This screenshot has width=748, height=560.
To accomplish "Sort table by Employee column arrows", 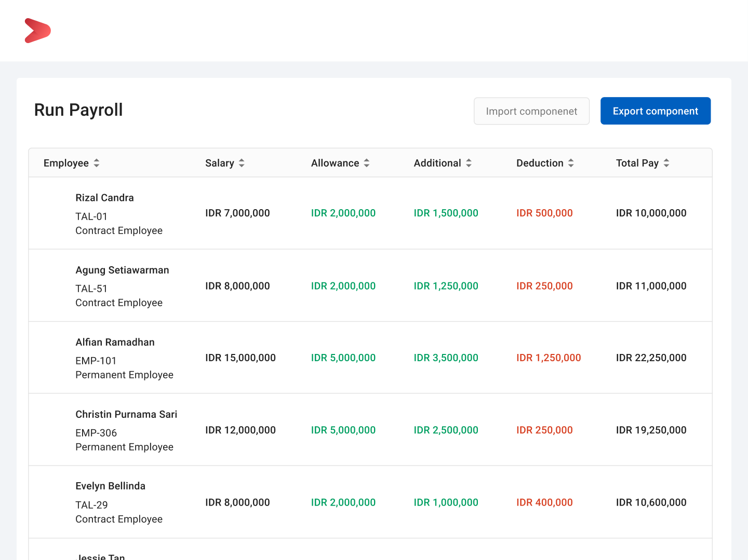I will coord(97,163).
